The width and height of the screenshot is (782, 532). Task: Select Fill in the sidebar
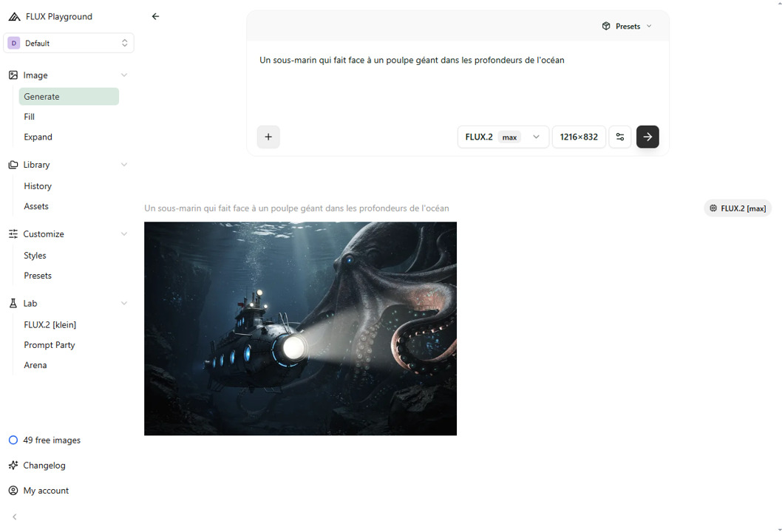[30, 117]
